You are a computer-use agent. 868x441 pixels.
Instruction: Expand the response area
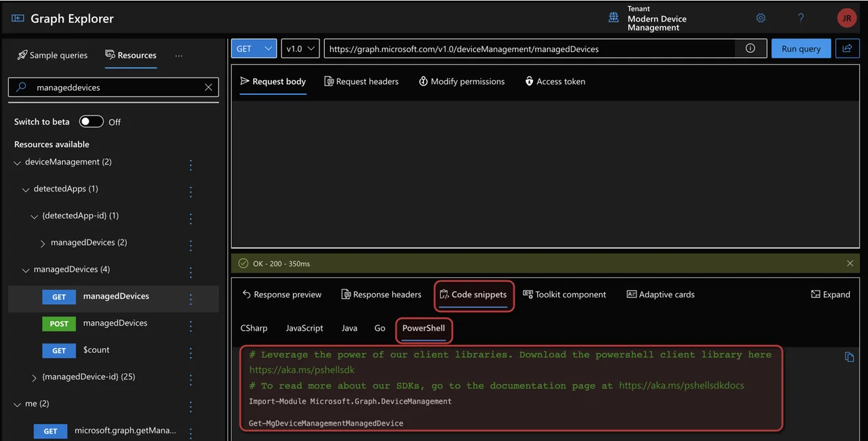click(831, 295)
